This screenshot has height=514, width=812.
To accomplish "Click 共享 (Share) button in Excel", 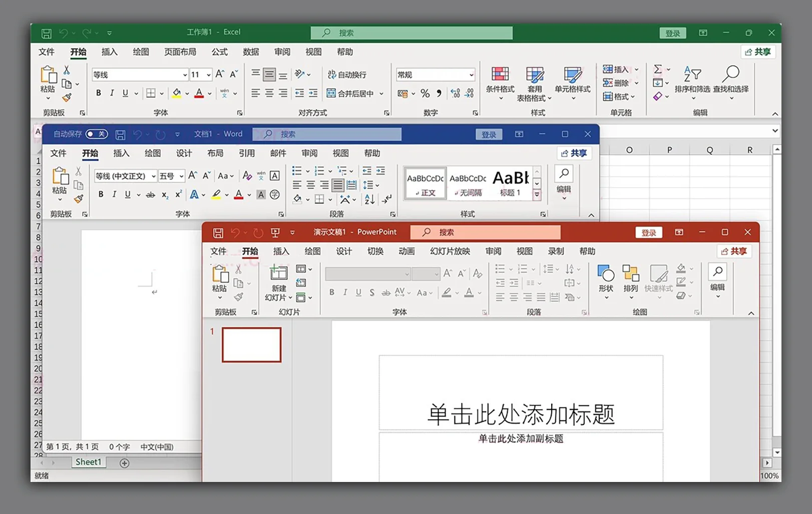I will click(758, 52).
